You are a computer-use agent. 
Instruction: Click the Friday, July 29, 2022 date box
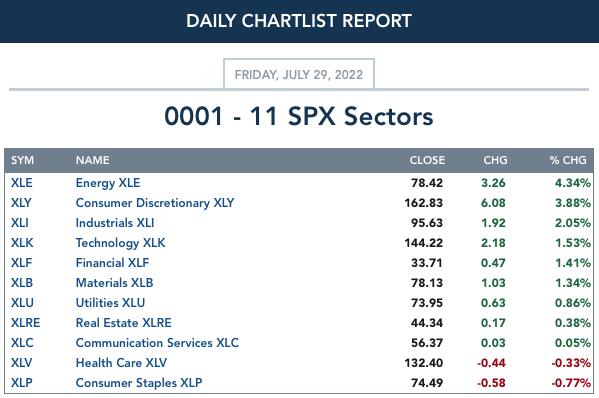coord(299,74)
